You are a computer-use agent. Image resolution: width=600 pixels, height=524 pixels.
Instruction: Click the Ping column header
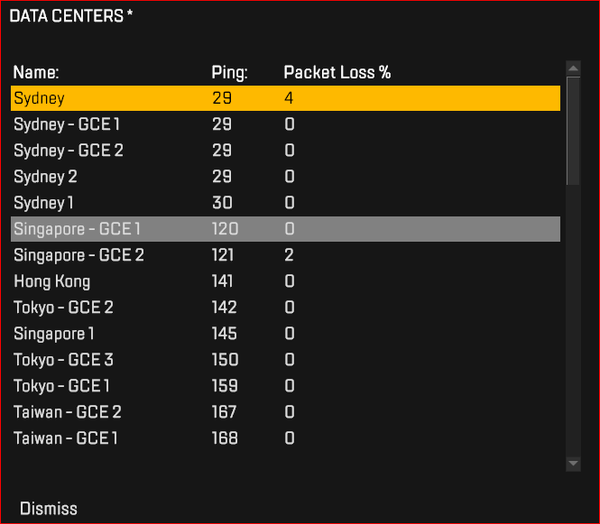pos(230,72)
